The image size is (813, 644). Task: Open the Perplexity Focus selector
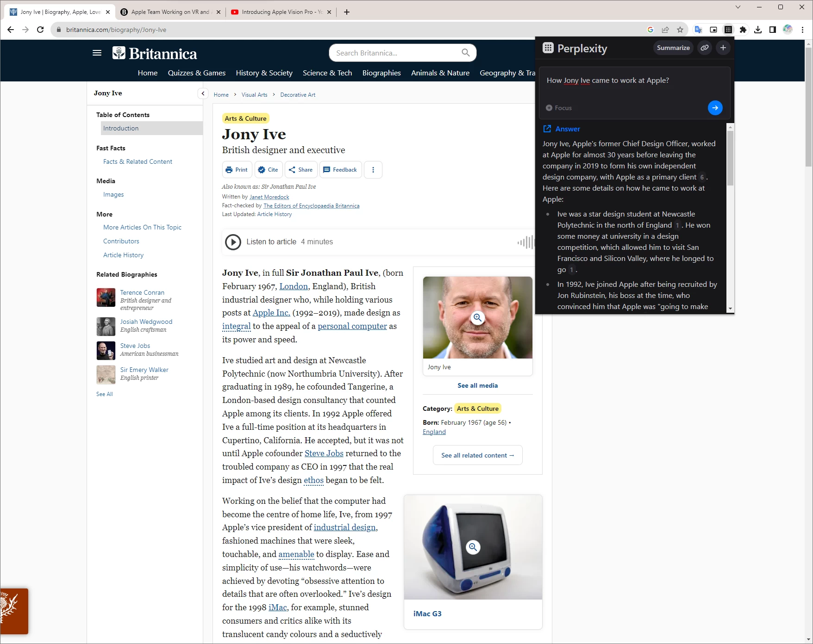(559, 108)
